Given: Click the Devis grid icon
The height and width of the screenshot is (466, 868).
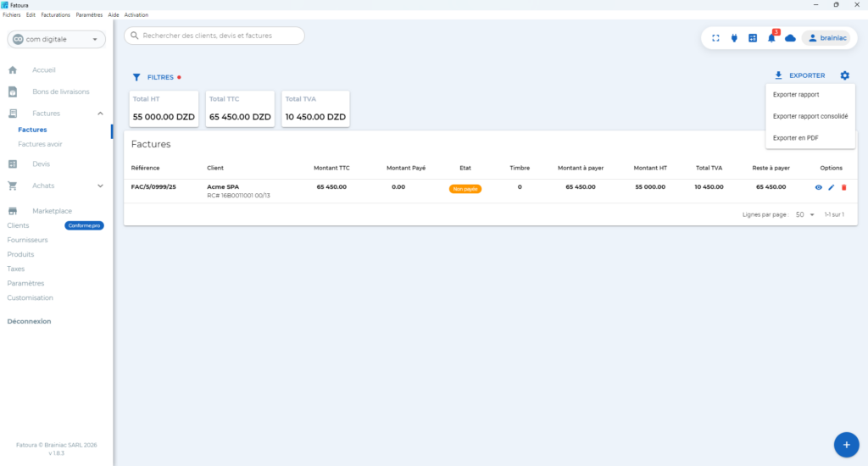Looking at the screenshot, I should [13, 164].
